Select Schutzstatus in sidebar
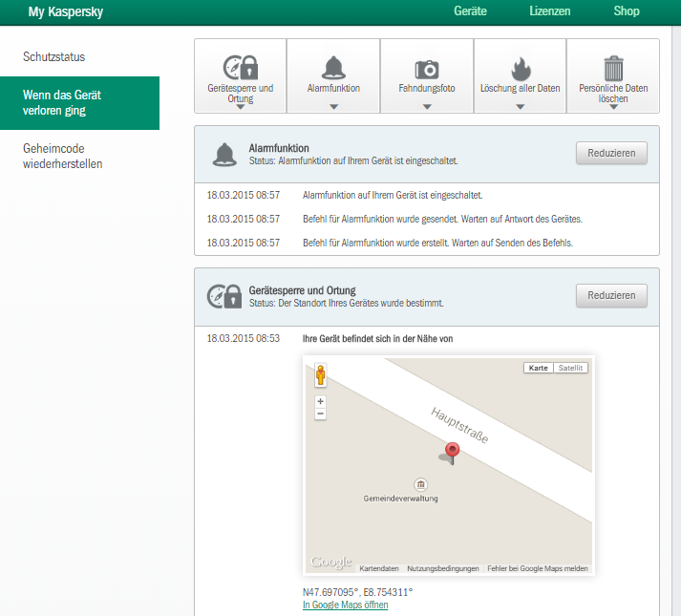The image size is (681, 616). point(53,57)
